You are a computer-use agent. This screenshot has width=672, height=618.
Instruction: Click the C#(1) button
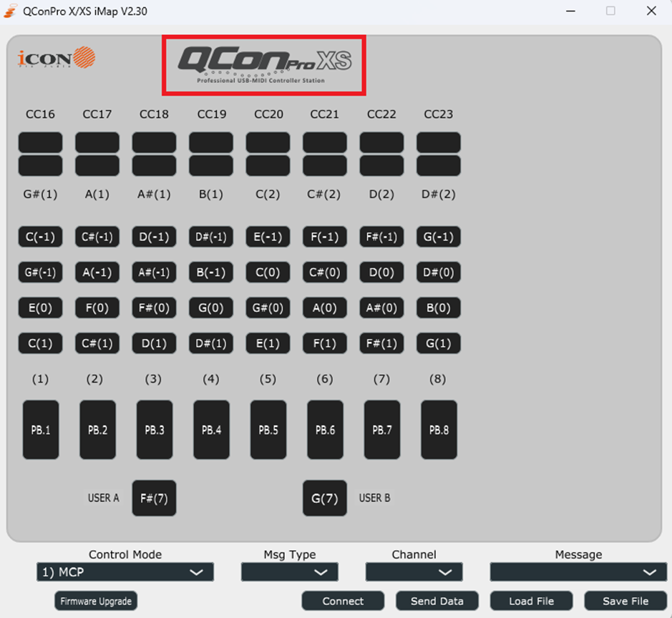(97, 343)
